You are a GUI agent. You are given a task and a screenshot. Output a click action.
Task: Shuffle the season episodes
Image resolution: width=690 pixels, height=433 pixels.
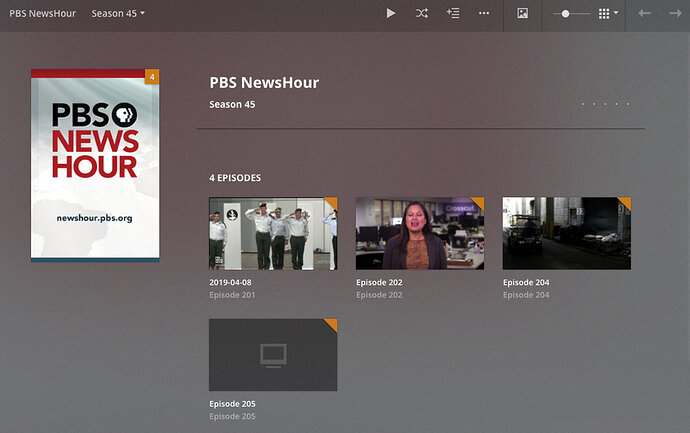click(x=422, y=14)
